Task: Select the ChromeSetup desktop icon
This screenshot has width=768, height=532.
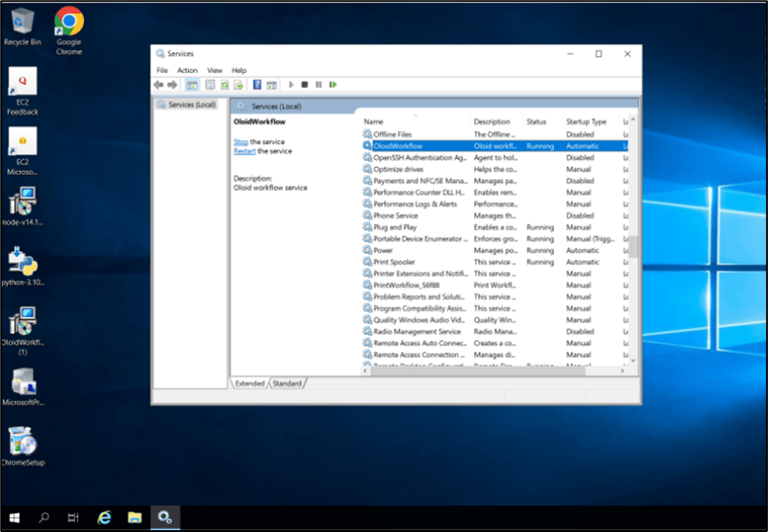Action: (x=23, y=446)
